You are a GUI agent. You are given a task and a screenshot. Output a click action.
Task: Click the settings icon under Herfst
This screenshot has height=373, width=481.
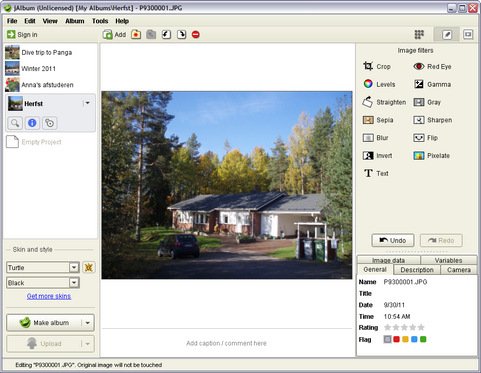coord(49,123)
